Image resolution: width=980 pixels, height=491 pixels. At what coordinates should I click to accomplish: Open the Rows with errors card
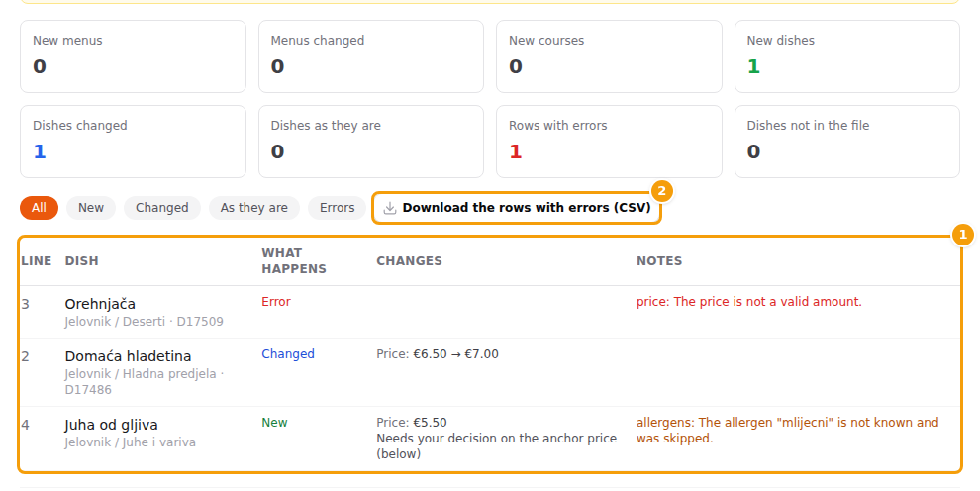[x=609, y=142]
